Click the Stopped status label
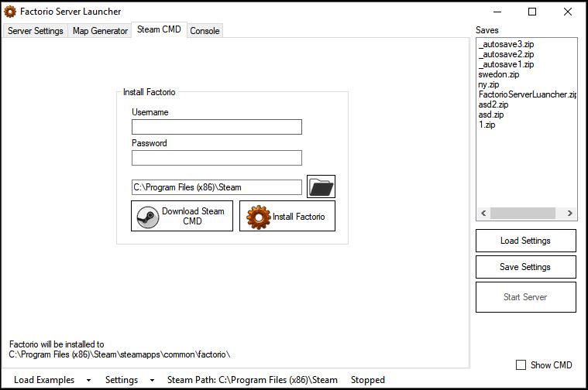Screen dimensions: 588x390 pos(367,380)
